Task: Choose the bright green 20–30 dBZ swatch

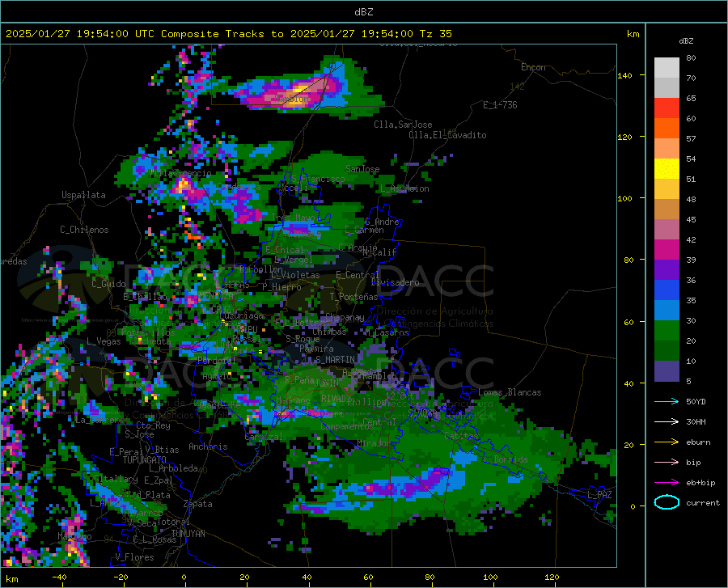Action: coord(667,331)
